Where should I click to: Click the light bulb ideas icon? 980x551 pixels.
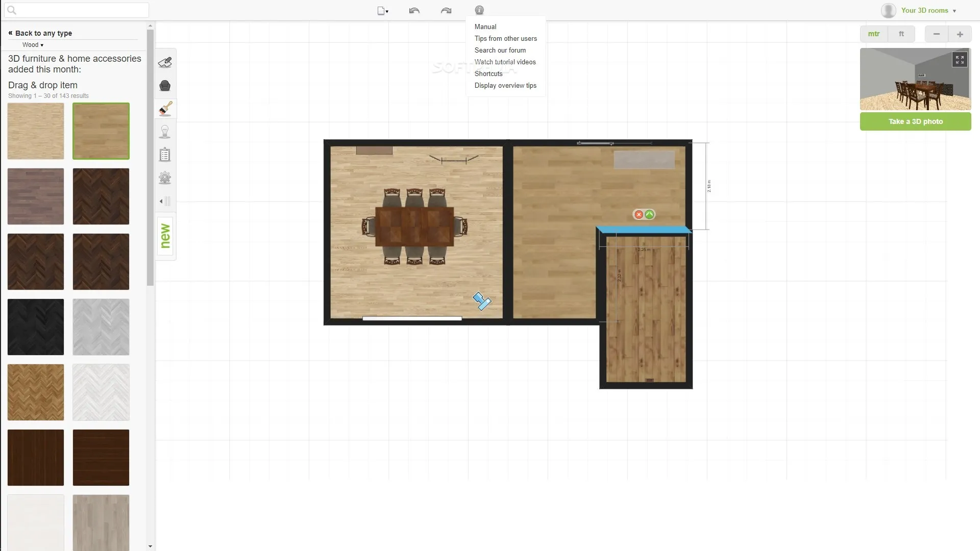coord(165,132)
